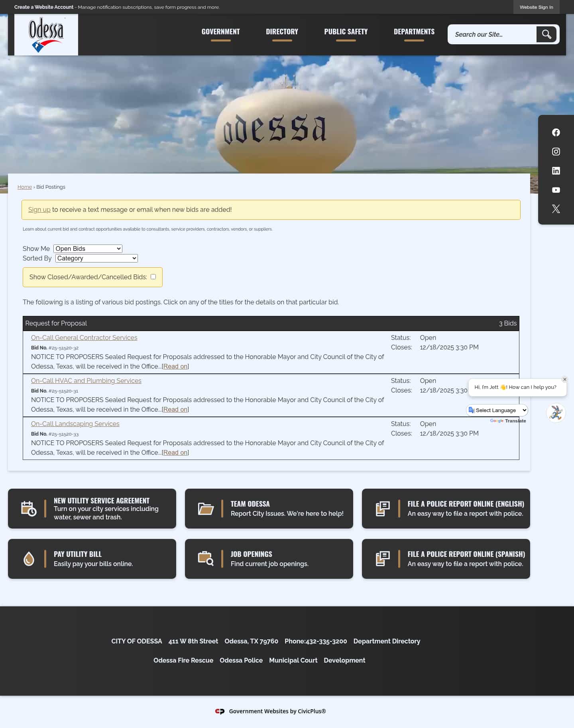This screenshot has width=574, height=728.
Task: Click the Phone: 432-335-3200 footer link
Action: 316,641
